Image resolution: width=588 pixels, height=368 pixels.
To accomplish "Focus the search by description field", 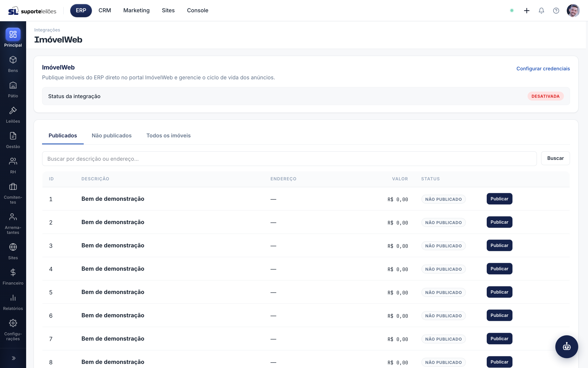I will pyautogui.click(x=289, y=159).
